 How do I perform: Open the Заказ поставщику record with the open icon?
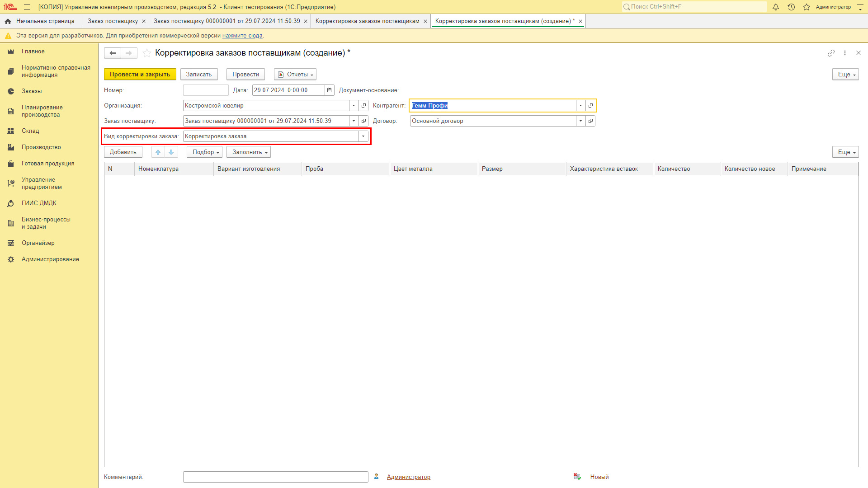click(x=364, y=121)
